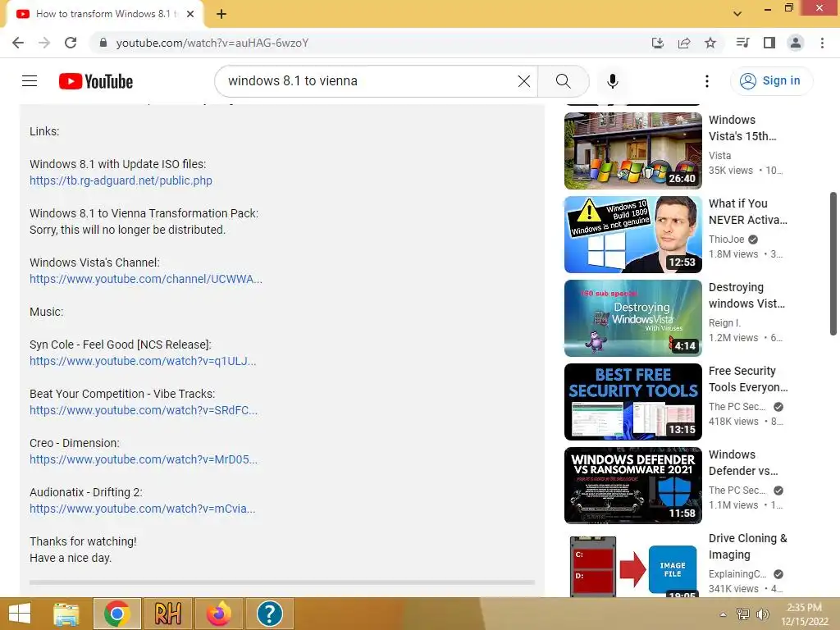Click 'Windows Vista's 15th...' video title
Viewport: 840px width, 630px height.
742,128
